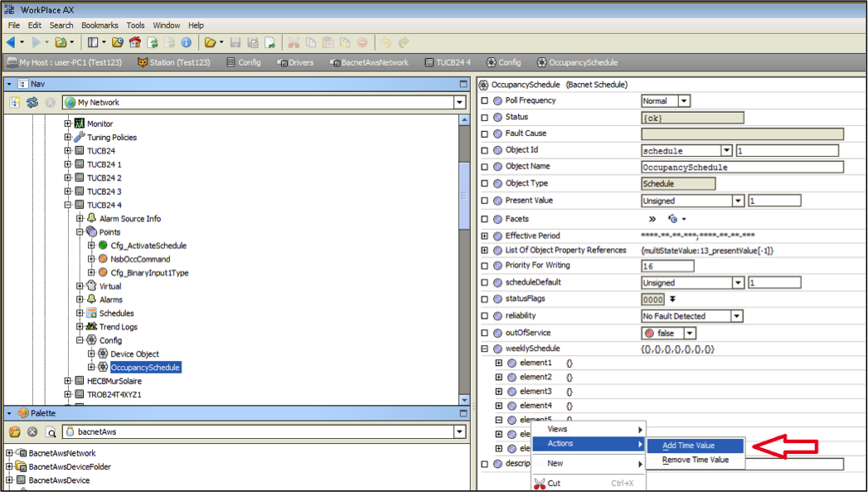Click the Undo arrow icon
The image size is (868, 492).
click(386, 42)
